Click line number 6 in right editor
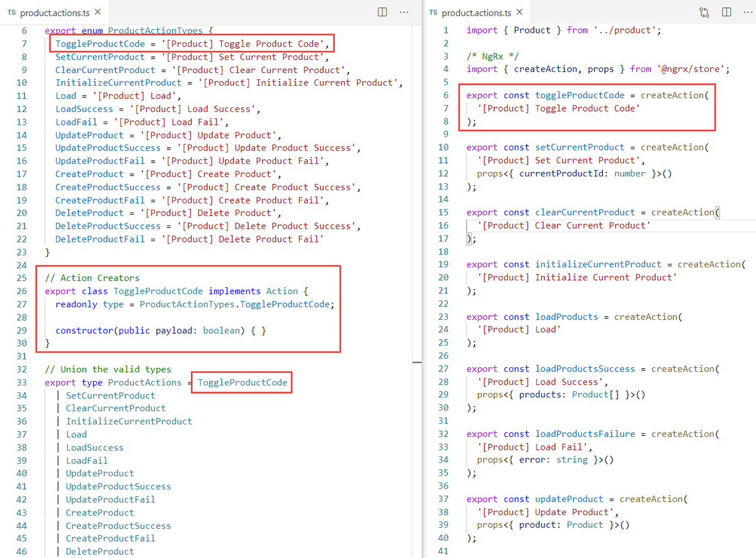This screenshot has height=558, width=756. (446, 95)
